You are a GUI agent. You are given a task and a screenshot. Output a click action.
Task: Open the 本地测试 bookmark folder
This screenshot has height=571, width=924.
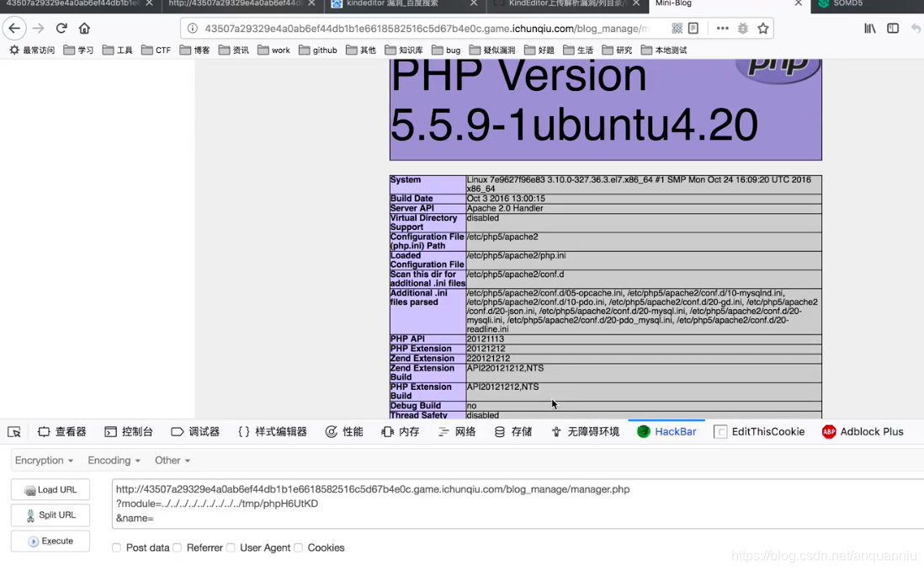click(663, 51)
